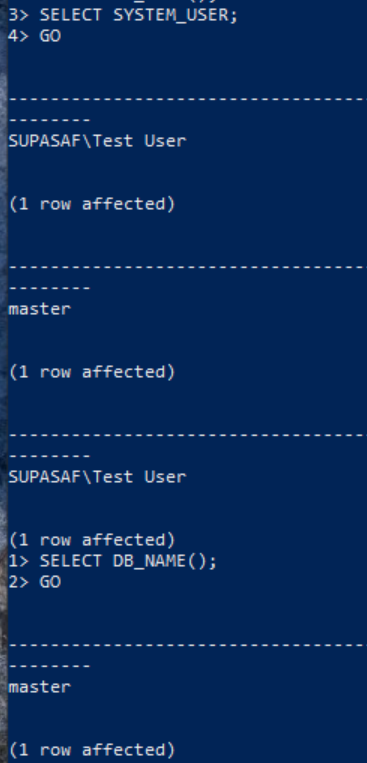Click SUPASAF\Test User output following the 4> GO

97,141
